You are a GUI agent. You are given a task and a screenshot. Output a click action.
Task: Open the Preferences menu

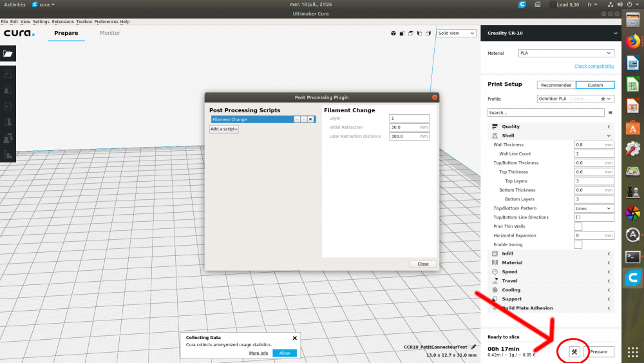[x=106, y=22]
